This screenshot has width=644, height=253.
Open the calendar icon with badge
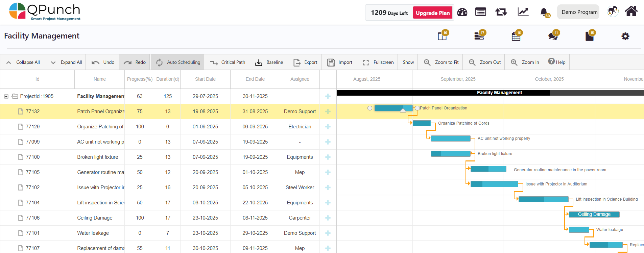point(516,36)
